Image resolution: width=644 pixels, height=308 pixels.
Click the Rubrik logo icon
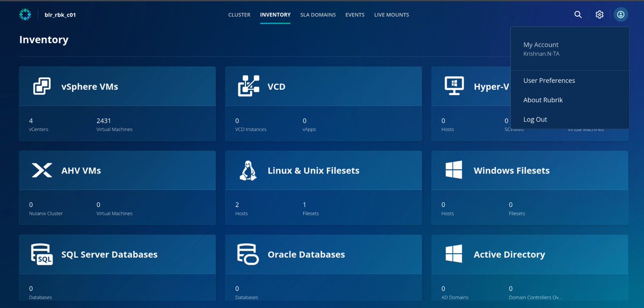tap(25, 15)
